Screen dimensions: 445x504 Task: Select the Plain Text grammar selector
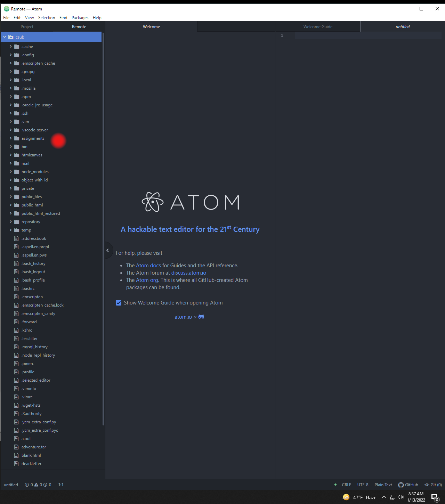[x=383, y=485]
